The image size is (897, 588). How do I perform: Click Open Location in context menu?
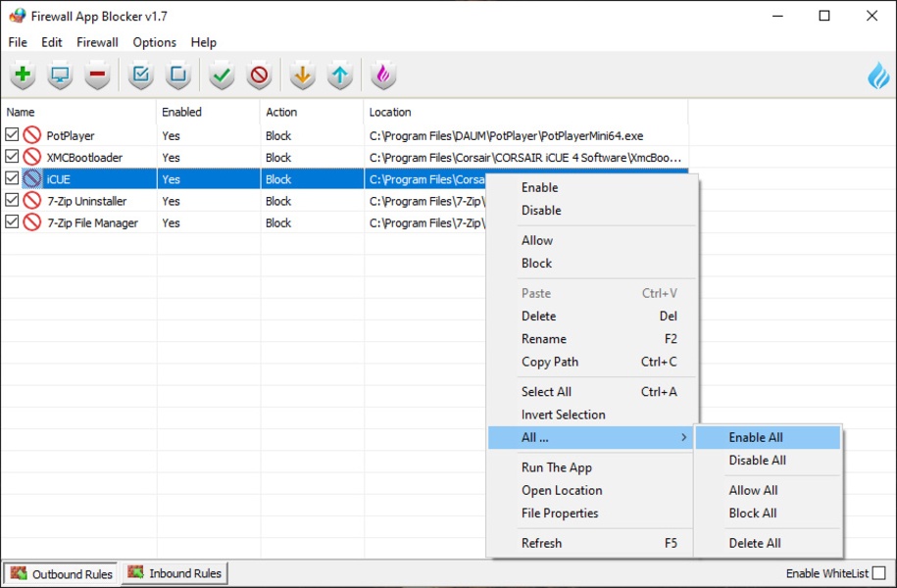[x=562, y=490]
